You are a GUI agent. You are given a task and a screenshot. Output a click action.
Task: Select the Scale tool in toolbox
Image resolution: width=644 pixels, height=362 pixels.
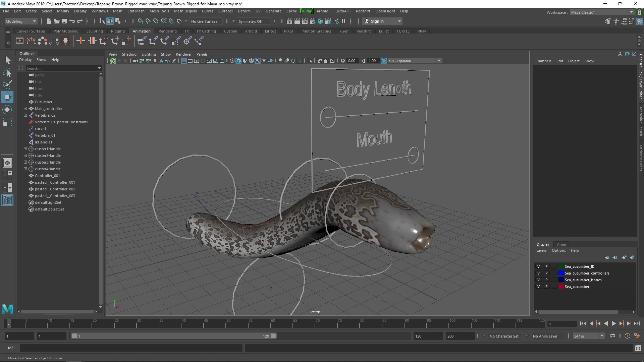[x=7, y=122]
